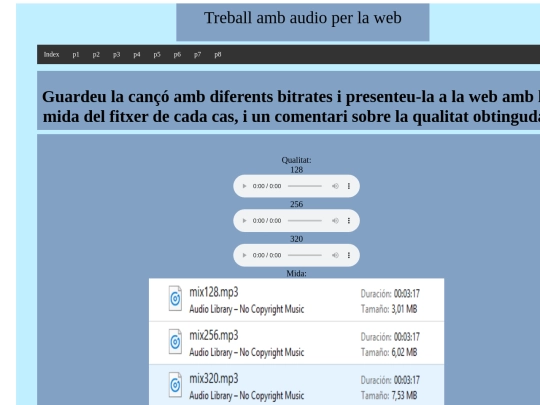Open page p3 in navbar
Viewport: 540px width, 405px height.
[116, 54]
